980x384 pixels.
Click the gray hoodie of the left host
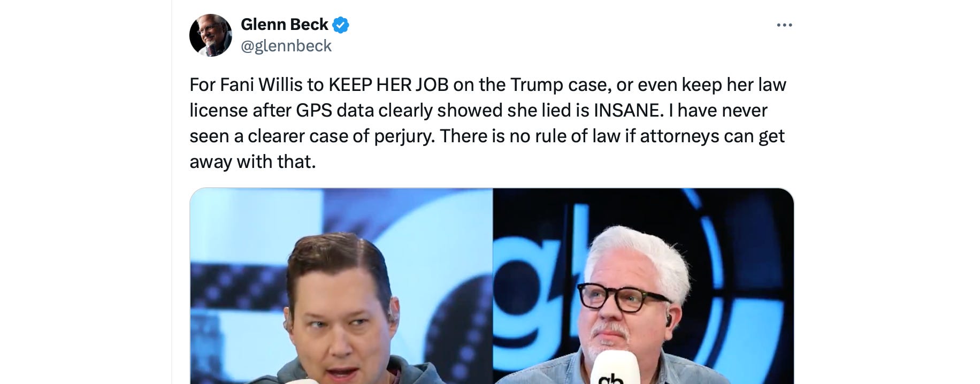(417, 372)
